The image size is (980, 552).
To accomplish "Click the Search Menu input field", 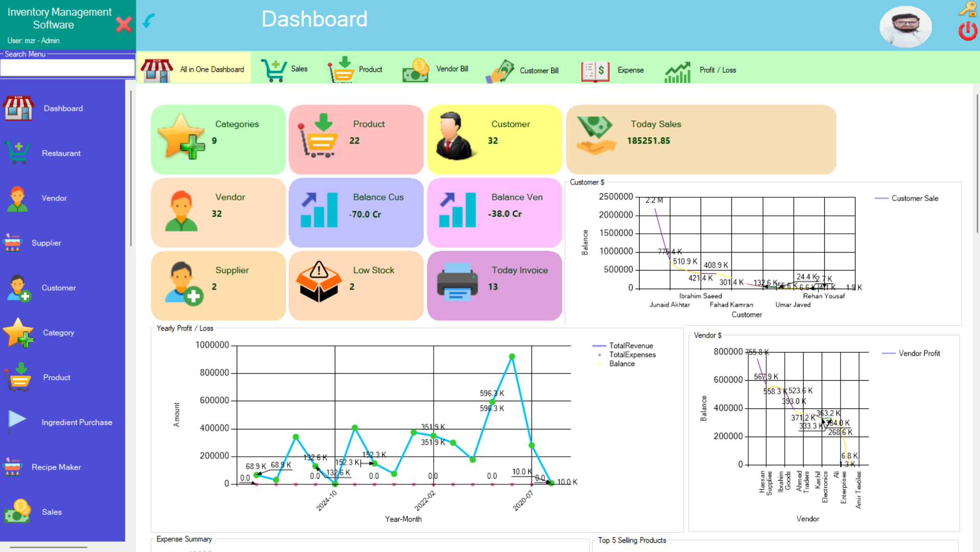I will click(67, 68).
